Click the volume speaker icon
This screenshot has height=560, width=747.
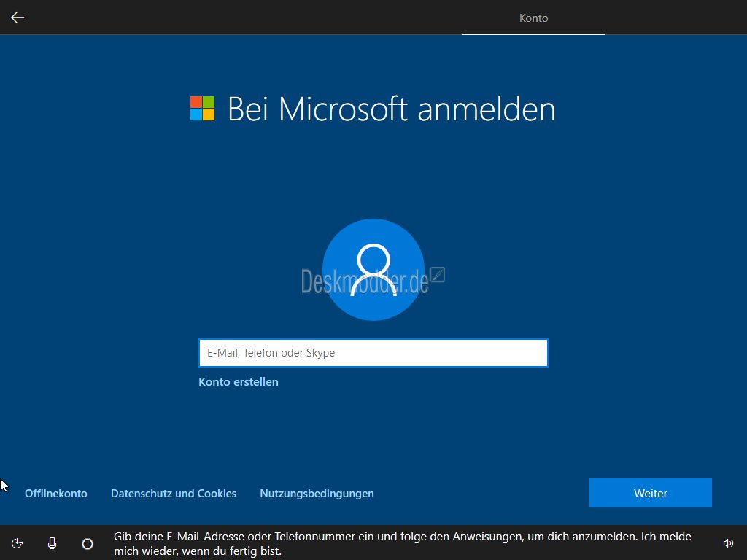tap(727, 543)
